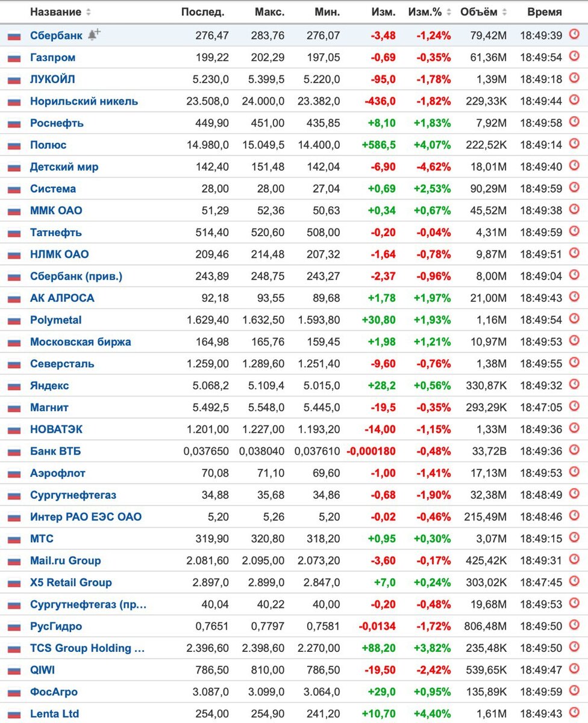Click Полюс last price 14.980,0
588x723 pixels.
207,145
